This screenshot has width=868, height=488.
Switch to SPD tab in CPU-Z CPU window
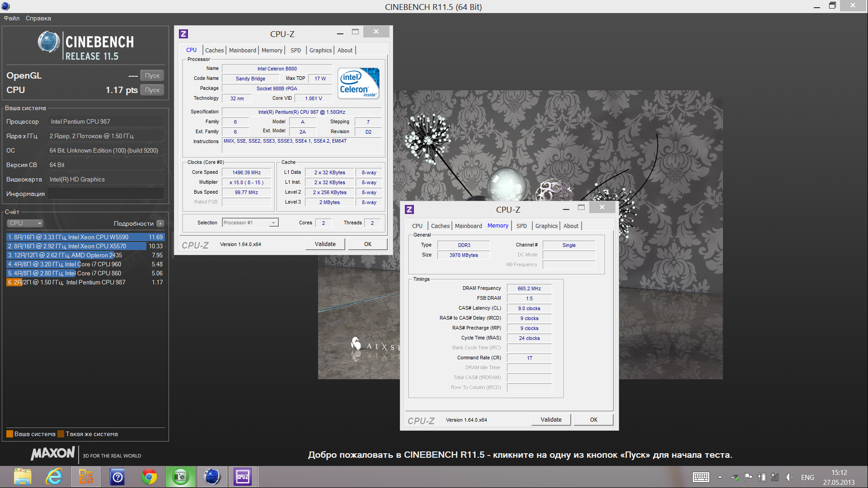[296, 50]
